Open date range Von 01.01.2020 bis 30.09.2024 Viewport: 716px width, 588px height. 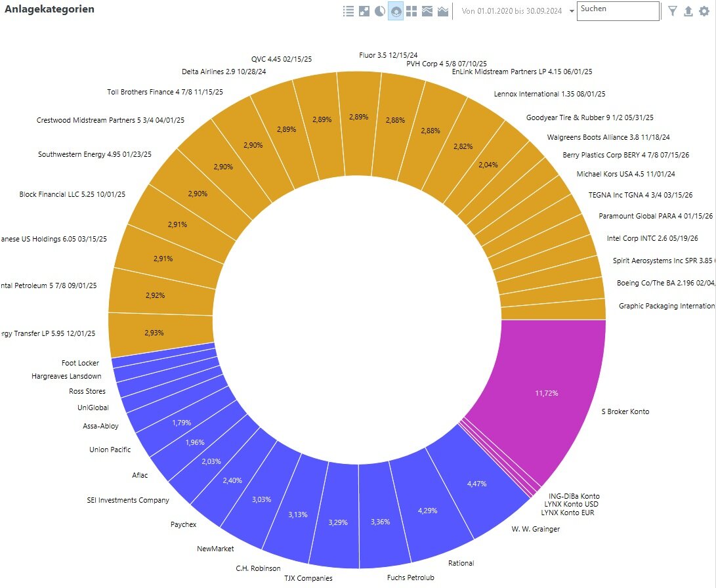(x=512, y=11)
